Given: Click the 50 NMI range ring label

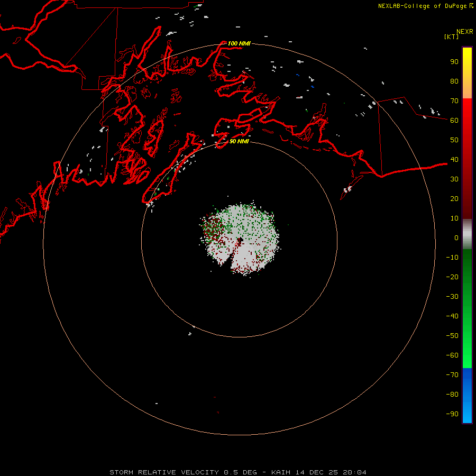Looking at the screenshot, I should tap(239, 141).
